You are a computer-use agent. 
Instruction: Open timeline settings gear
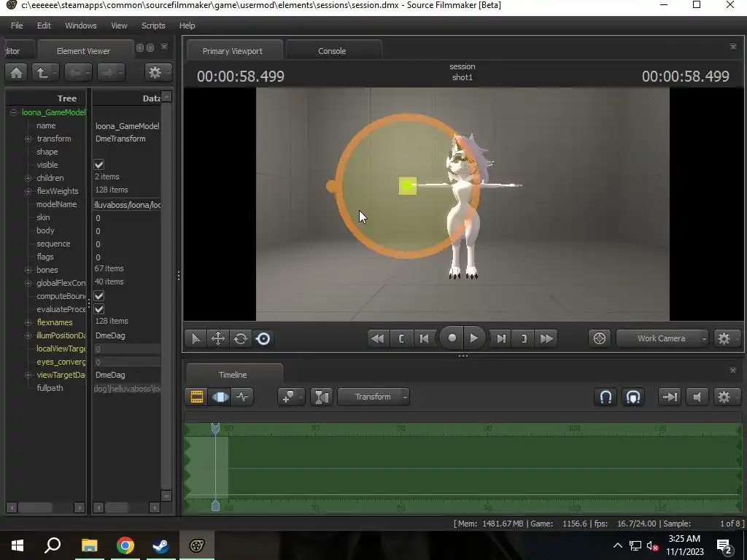[x=726, y=397]
